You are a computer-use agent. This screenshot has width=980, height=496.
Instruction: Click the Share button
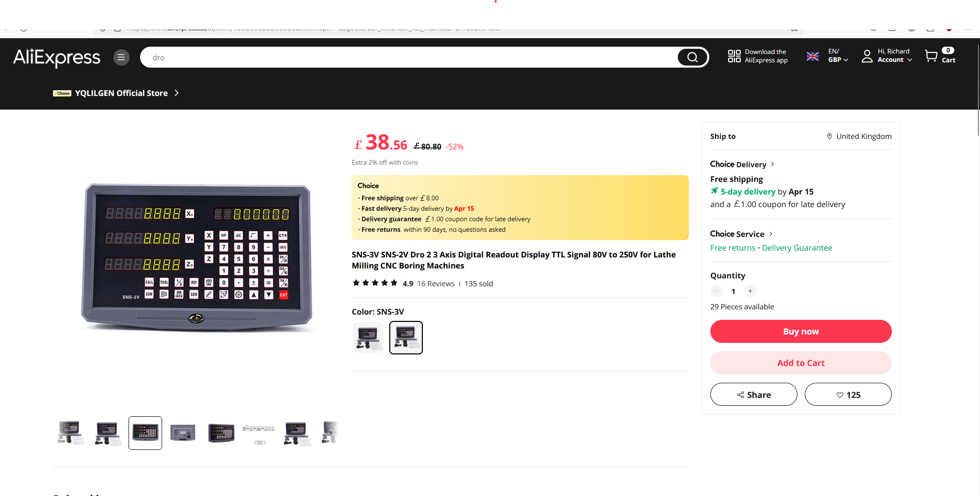[x=753, y=394]
